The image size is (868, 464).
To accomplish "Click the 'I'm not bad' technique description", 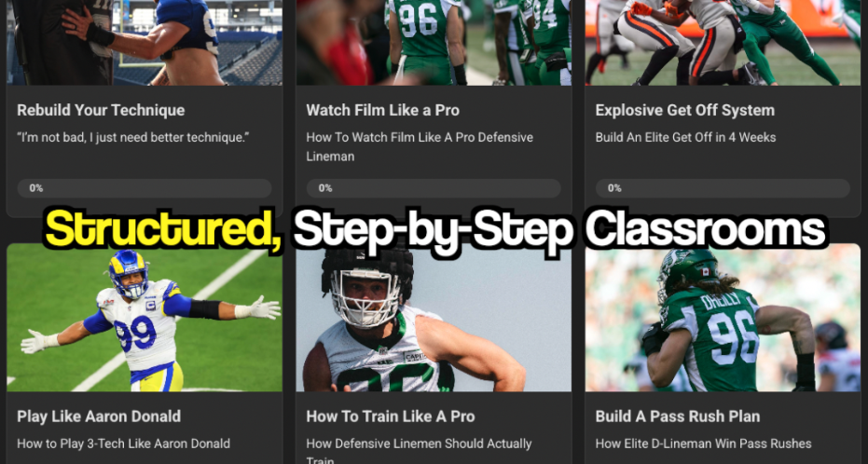I will click(132, 137).
